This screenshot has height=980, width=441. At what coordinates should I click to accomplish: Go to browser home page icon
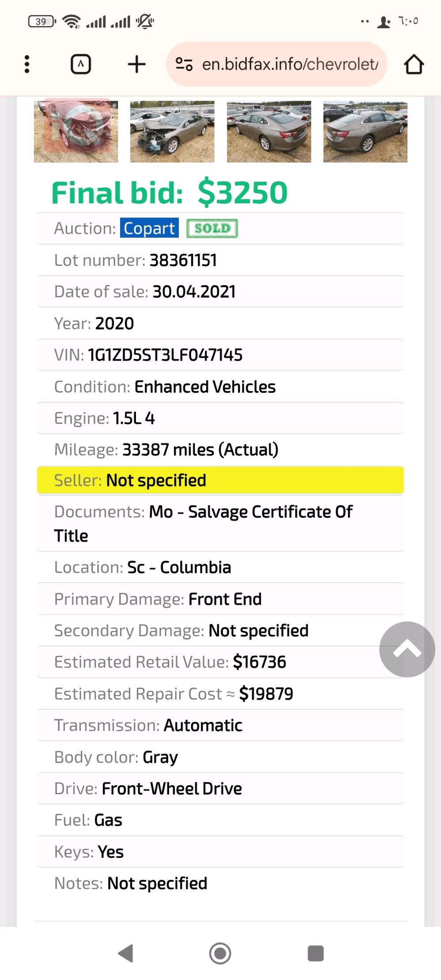coord(414,64)
